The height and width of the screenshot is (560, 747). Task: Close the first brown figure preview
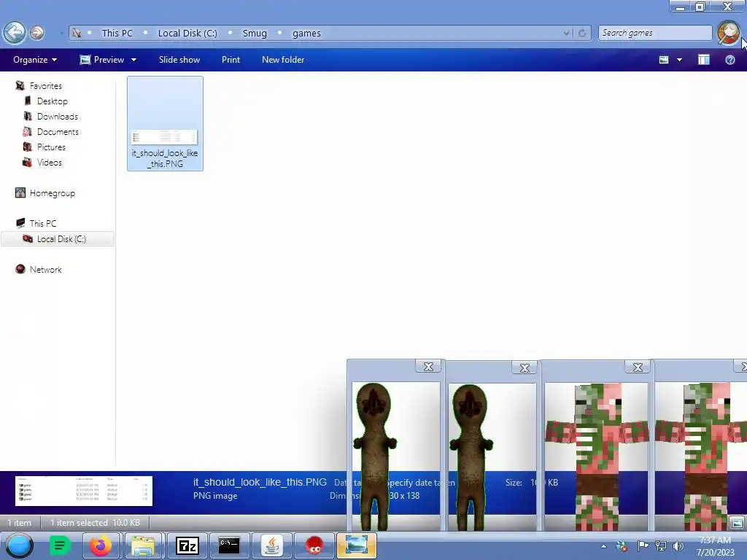[428, 366]
